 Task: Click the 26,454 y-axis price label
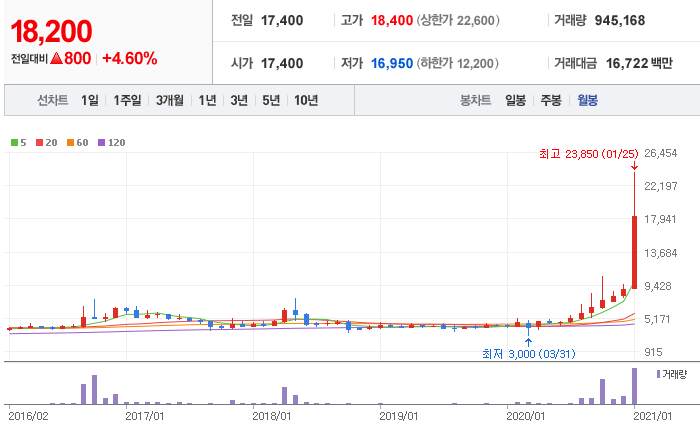[x=660, y=153]
